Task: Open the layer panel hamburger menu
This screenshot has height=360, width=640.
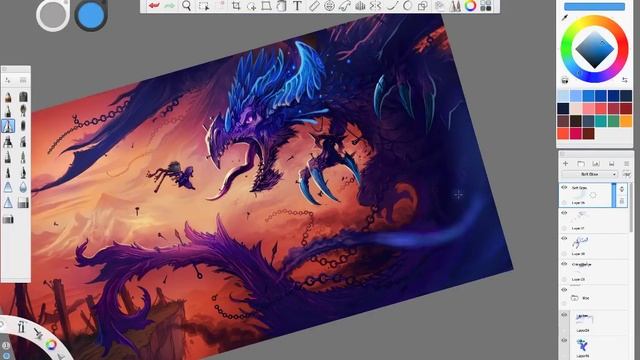Action: point(626,163)
